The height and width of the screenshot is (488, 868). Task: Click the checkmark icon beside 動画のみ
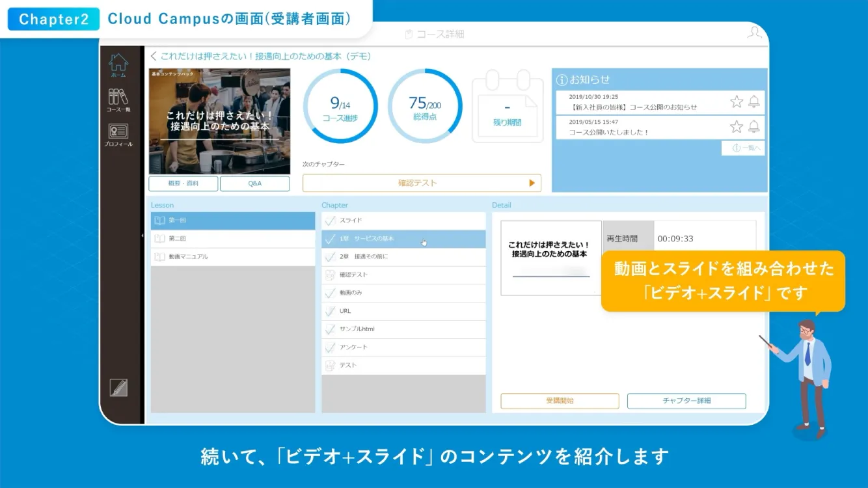pyautogui.click(x=330, y=293)
